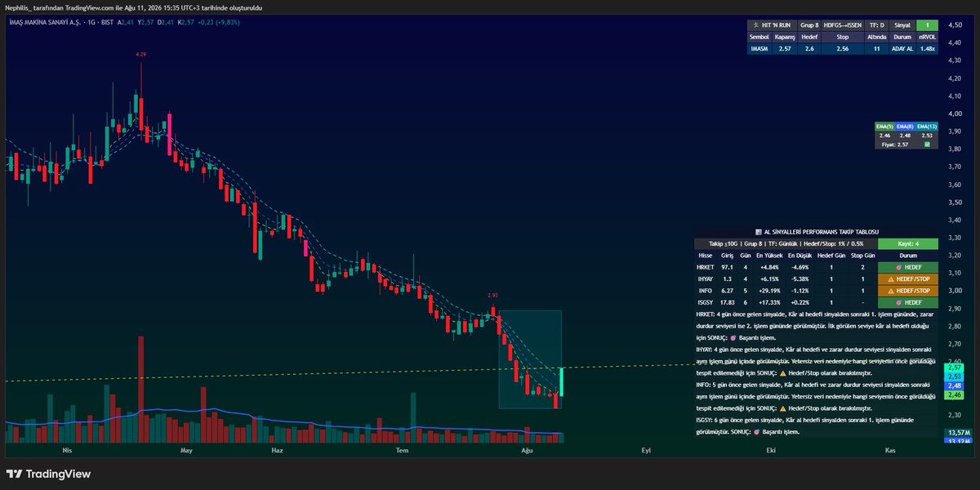Click the green Sinyal value 1 cell
The height and width of the screenshot is (490, 980).
pyautogui.click(x=928, y=26)
